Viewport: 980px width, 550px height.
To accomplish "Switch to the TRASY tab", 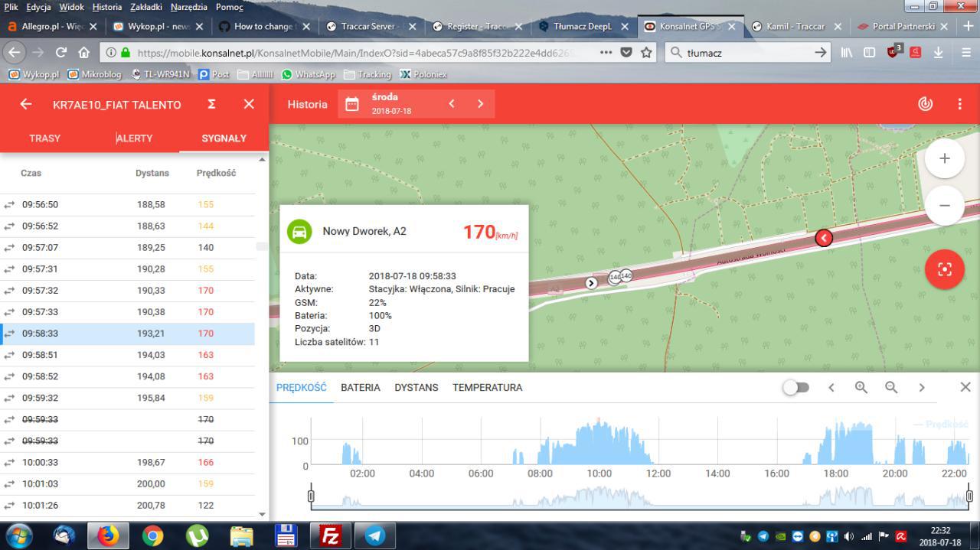I will click(x=44, y=138).
